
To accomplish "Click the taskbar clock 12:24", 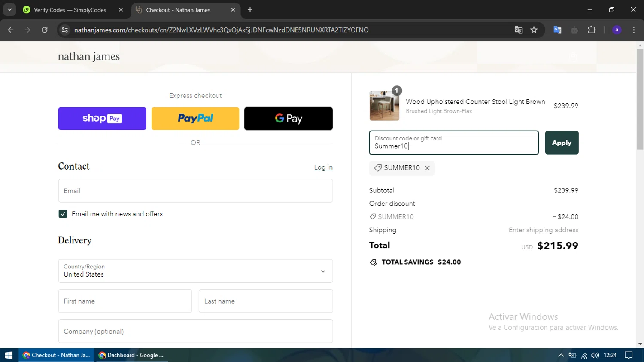I will pos(610,355).
